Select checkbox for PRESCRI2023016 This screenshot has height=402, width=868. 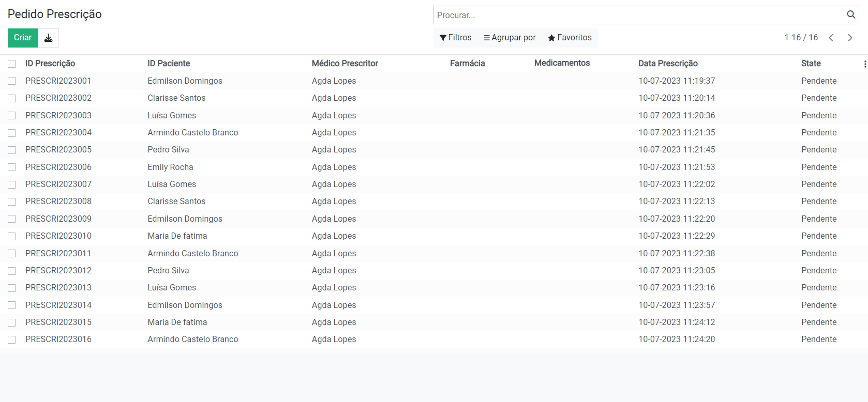pos(12,339)
